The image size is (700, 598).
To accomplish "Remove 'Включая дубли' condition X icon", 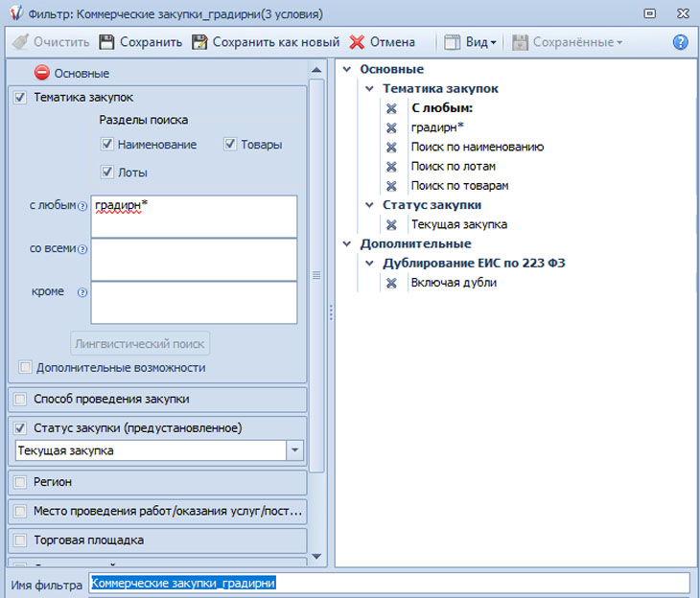I will pos(391,283).
